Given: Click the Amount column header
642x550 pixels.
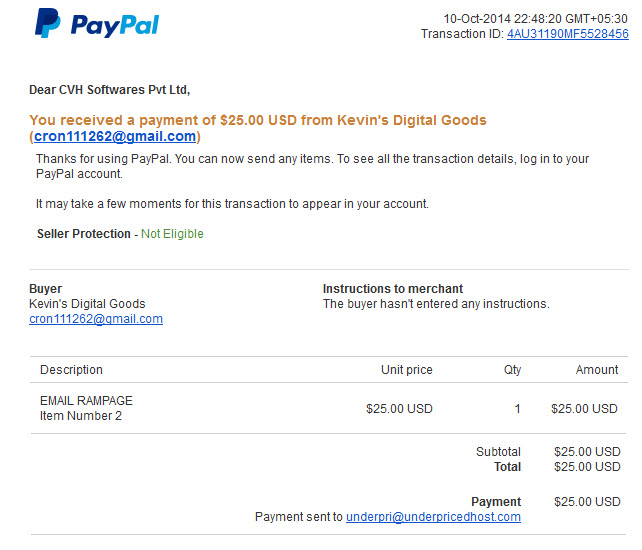Looking at the screenshot, I should [x=597, y=370].
